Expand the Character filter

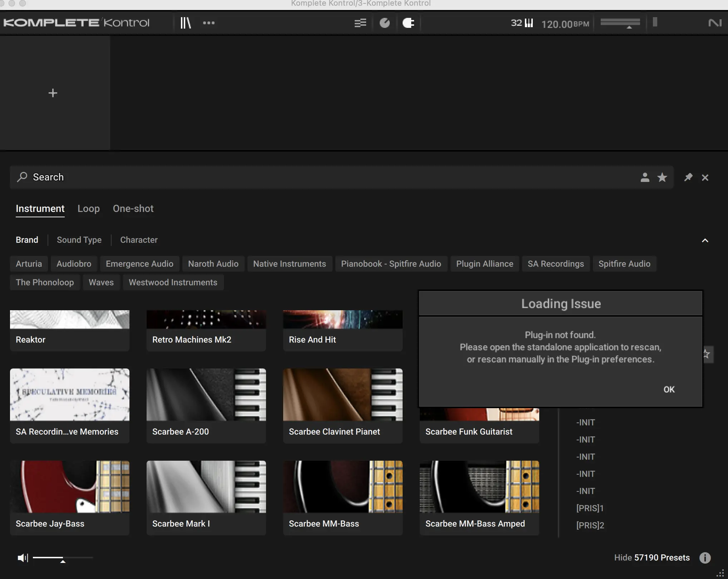[139, 240]
